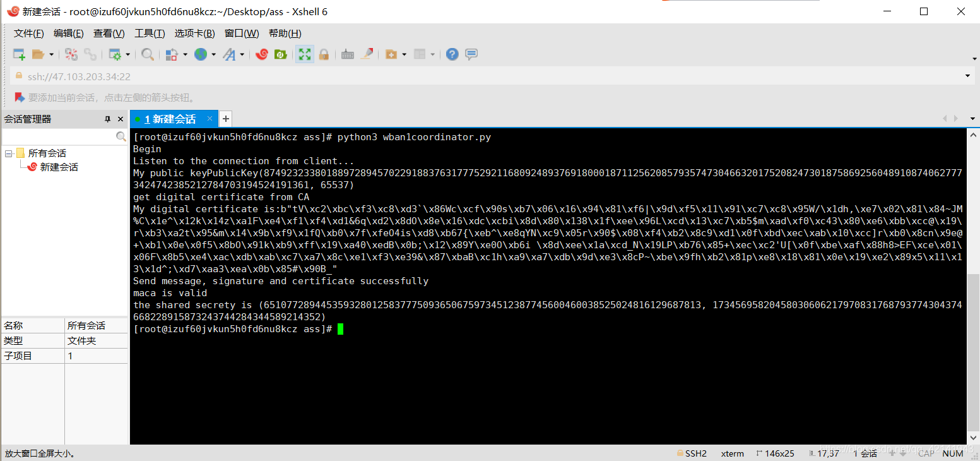Click the 名称 property header cell
The width and height of the screenshot is (980, 461).
point(33,326)
